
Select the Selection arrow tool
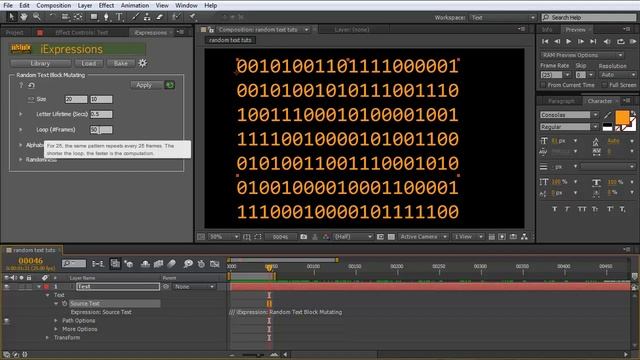pyautogui.click(x=11, y=17)
